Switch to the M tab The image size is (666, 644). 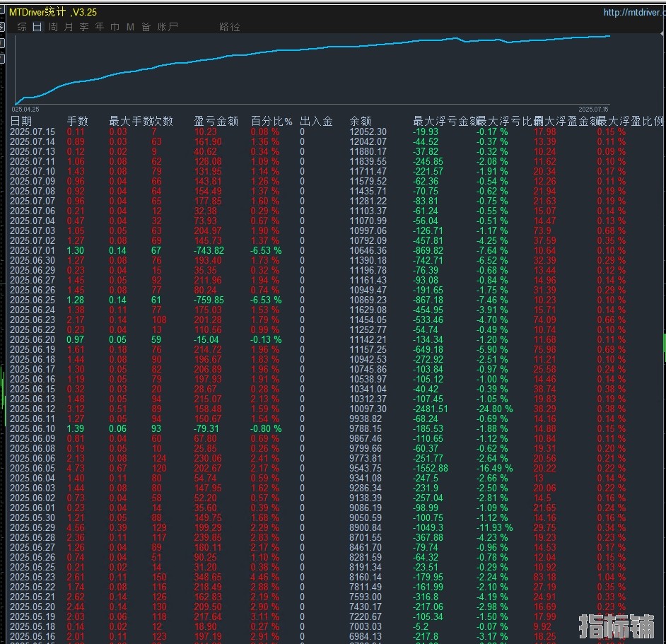[130, 27]
